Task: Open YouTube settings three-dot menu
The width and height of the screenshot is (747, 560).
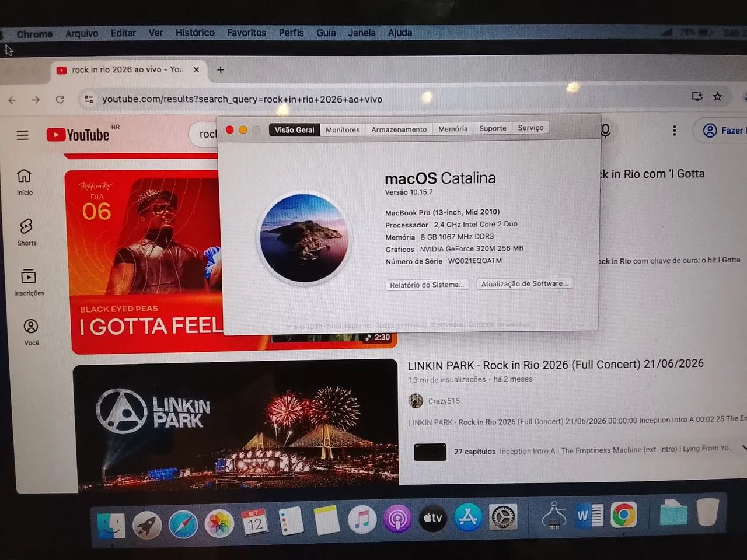Action: pyautogui.click(x=675, y=131)
